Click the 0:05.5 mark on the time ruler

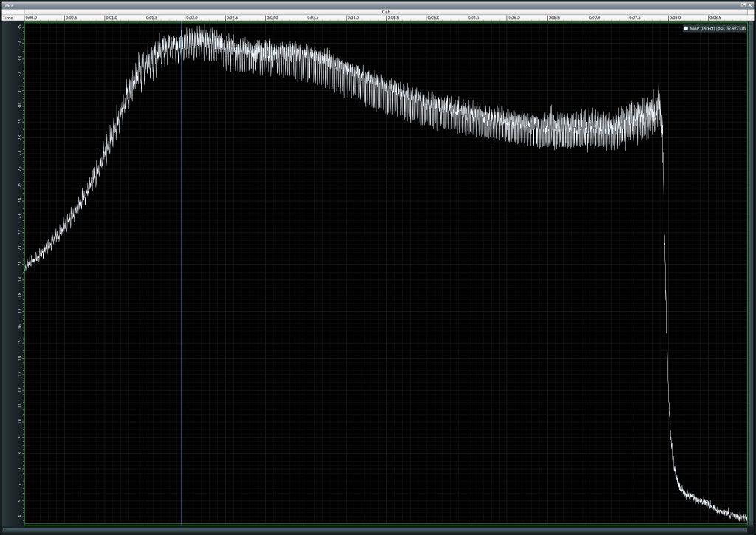pyautogui.click(x=473, y=18)
